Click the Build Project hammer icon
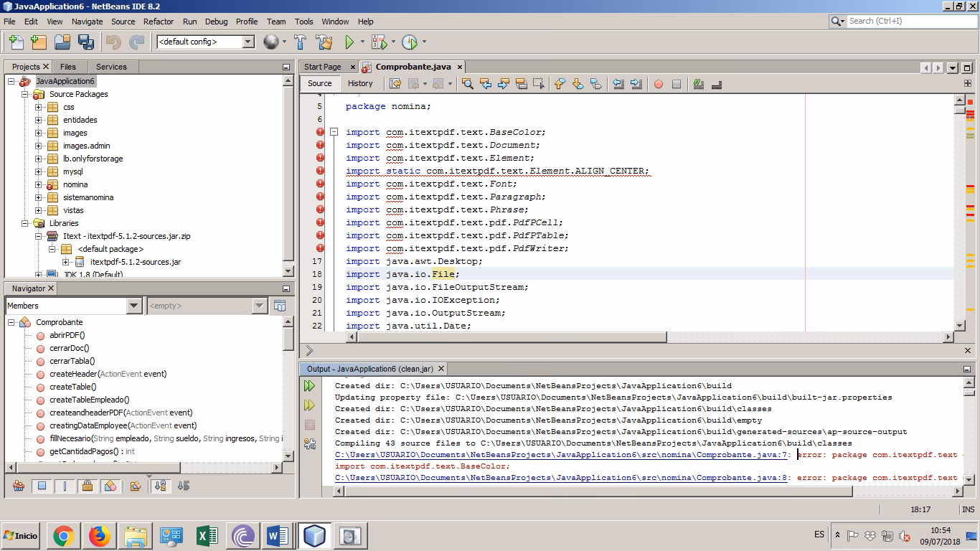Image resolution: width=980 pixels, height=551 pixels. point(300,42)
